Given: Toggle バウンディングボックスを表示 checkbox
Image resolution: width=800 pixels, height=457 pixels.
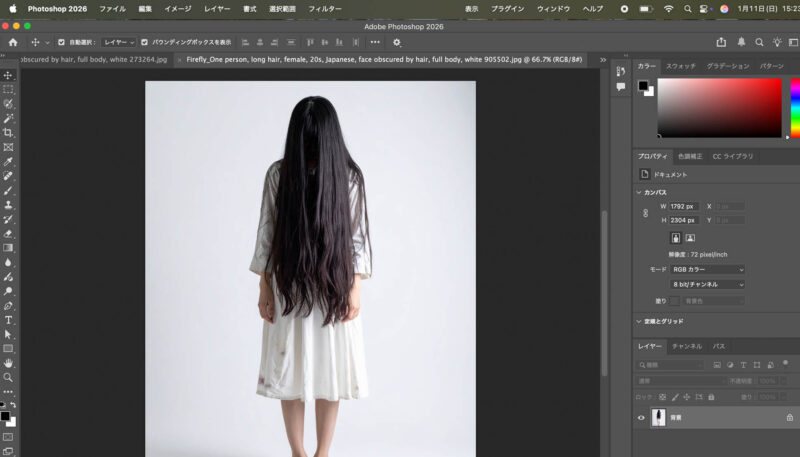Looking at the screenshot, I should coord(144,42).
